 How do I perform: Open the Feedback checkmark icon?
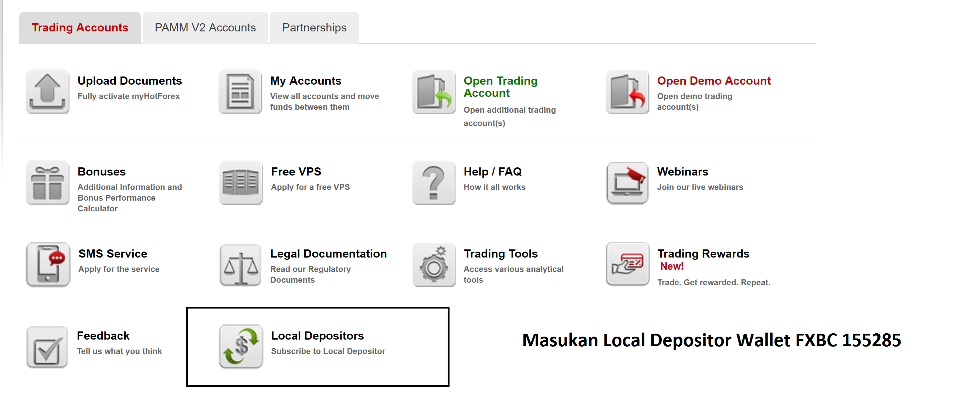47,347
